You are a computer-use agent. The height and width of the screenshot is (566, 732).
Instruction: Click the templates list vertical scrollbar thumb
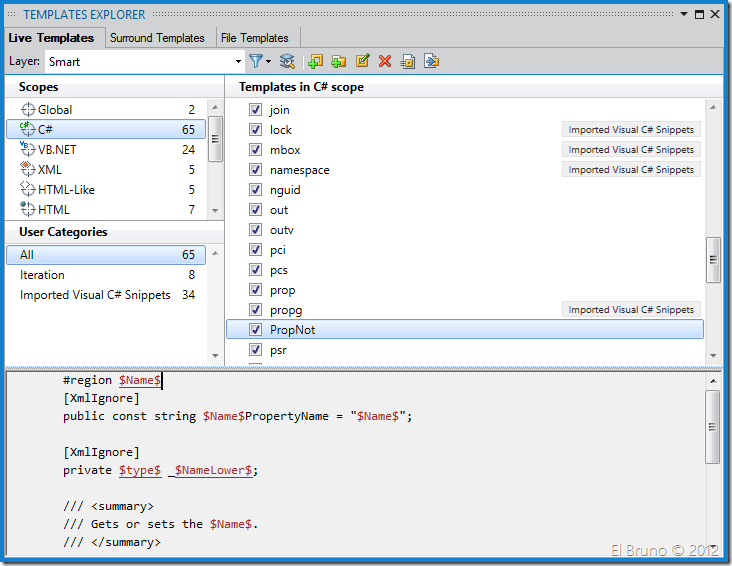(713, 259)
